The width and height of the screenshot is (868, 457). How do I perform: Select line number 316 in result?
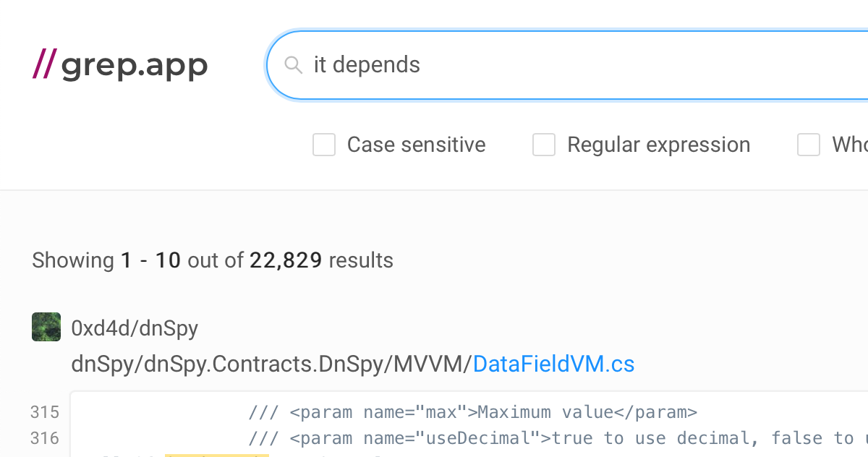[x=45, y=438]
